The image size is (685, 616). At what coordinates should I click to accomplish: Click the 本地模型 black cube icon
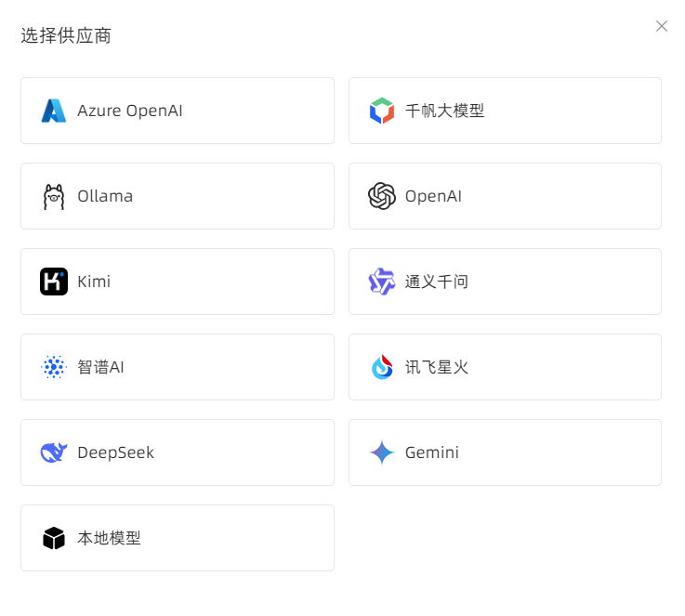tap(54, 538)
